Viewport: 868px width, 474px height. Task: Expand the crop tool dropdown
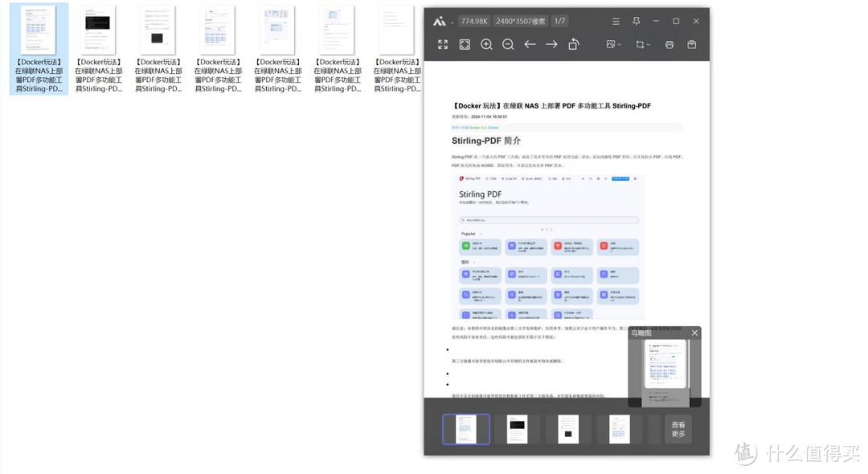(x=643, y=45)
